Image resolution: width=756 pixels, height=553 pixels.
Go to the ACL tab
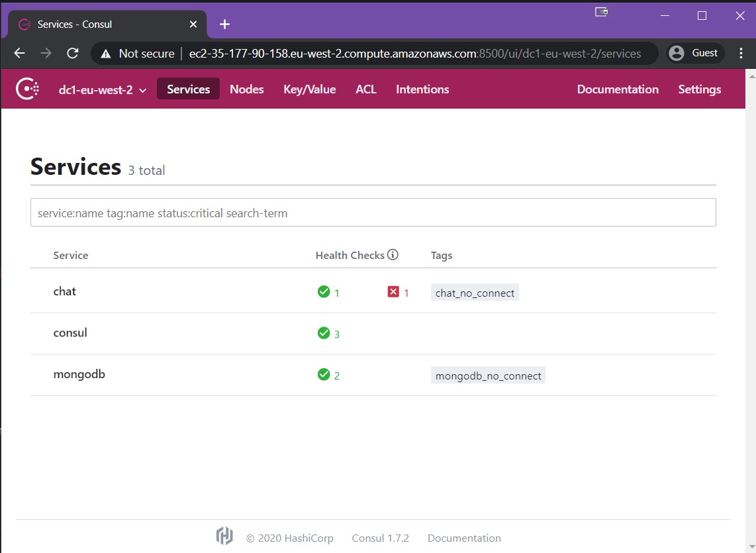pyautogui.click(x=366, y=89)
